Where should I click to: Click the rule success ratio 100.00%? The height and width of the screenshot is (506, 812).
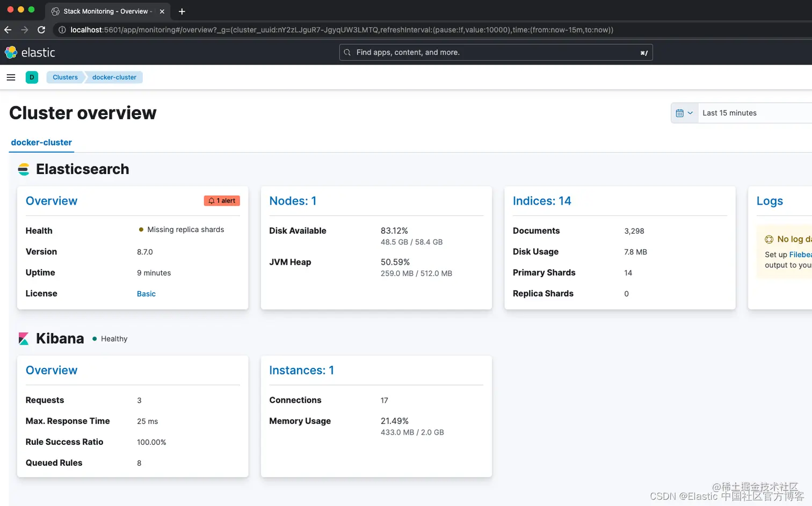[x=151, y=443]
